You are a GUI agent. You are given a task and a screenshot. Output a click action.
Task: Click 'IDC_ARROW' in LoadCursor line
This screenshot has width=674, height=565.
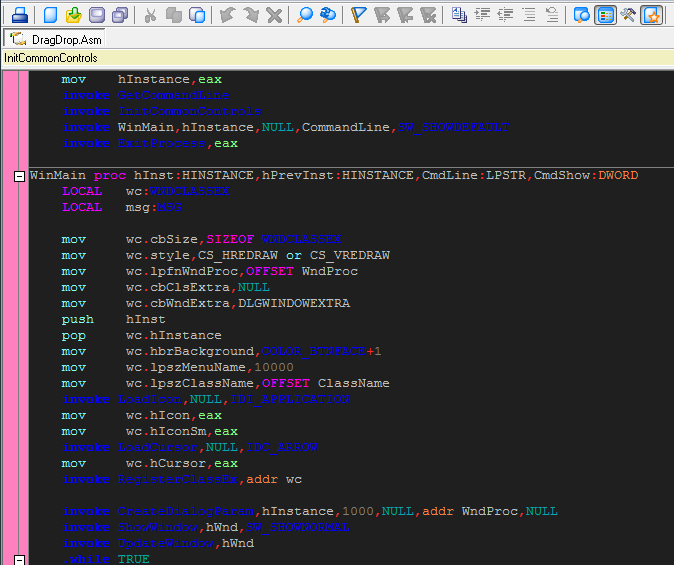click(x=282, y=447)
